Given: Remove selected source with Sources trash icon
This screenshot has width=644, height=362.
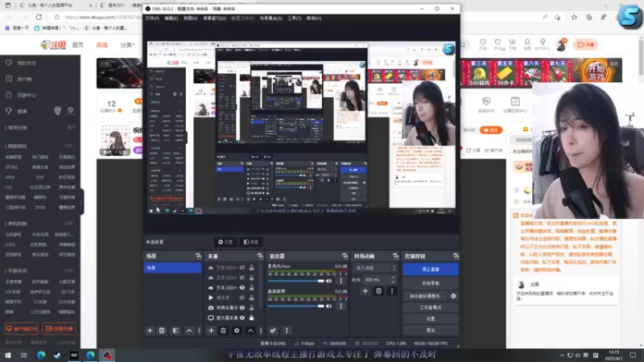Looking at the screenshot, I should click(x=223, y=331).
